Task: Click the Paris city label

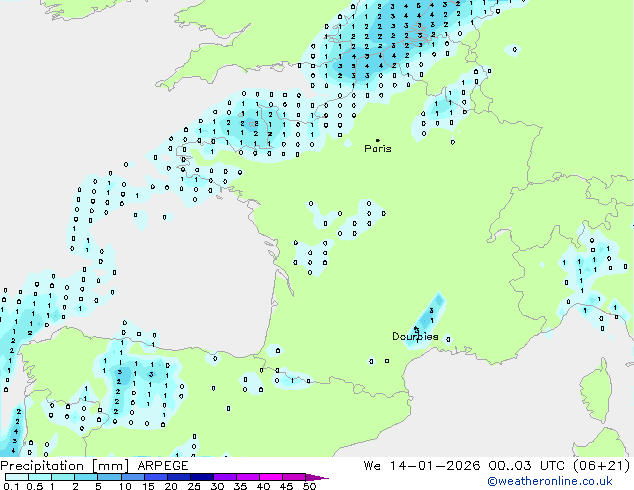Action: point(378,149)
